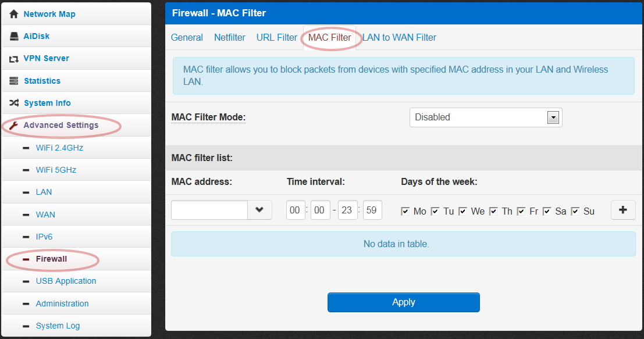Click the dash icon beside Firewall

point(26,259)
